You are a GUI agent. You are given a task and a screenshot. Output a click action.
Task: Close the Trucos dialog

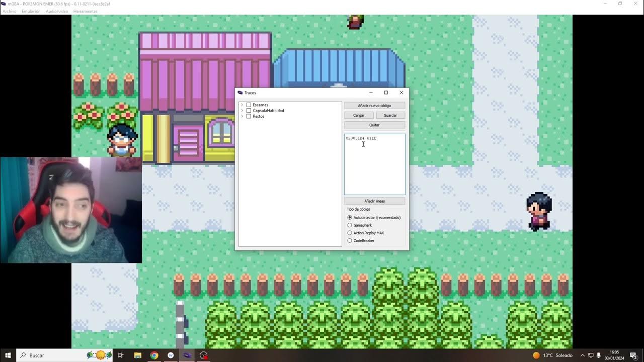click(401, 93)
